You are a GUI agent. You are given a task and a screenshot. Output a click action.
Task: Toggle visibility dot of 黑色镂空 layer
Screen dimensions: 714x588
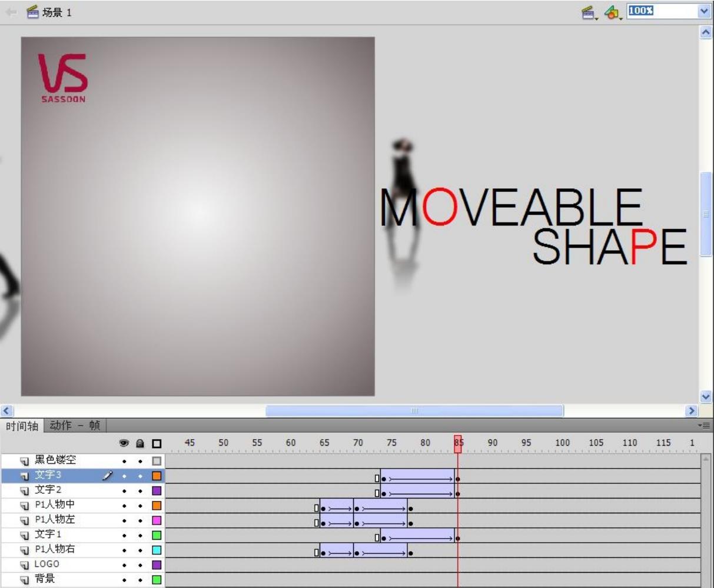[124, 461]
